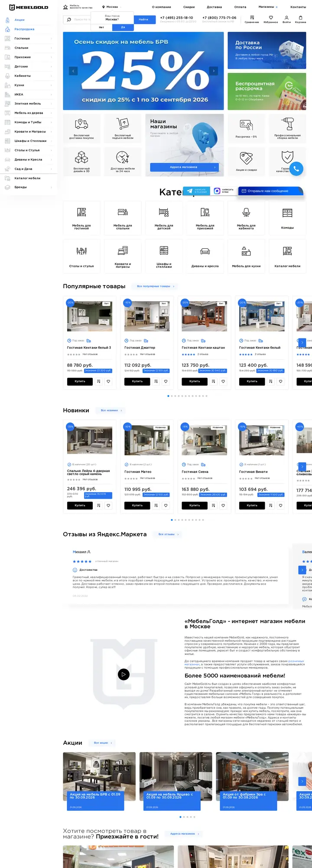Add Гостиная Кентаки каштан to favorites
Viewport: 312px width, 868px height.
(x=223, y=381)
